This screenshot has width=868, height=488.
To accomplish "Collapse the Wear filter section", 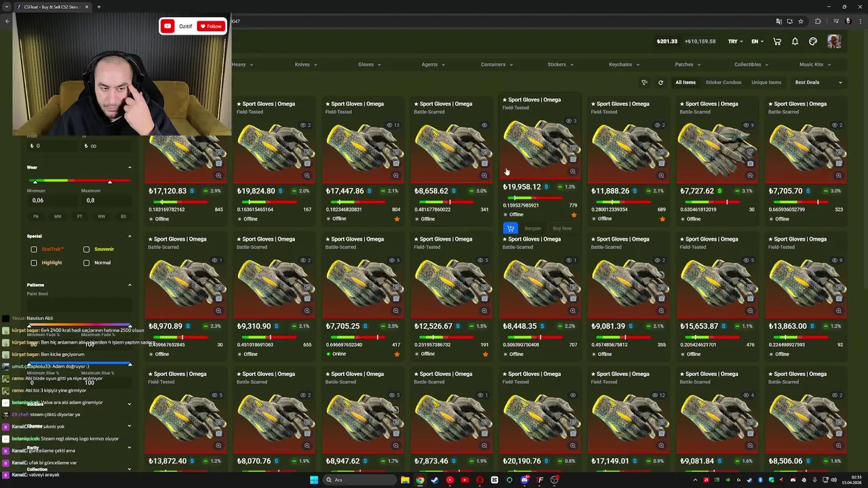I will pos(130,167).
